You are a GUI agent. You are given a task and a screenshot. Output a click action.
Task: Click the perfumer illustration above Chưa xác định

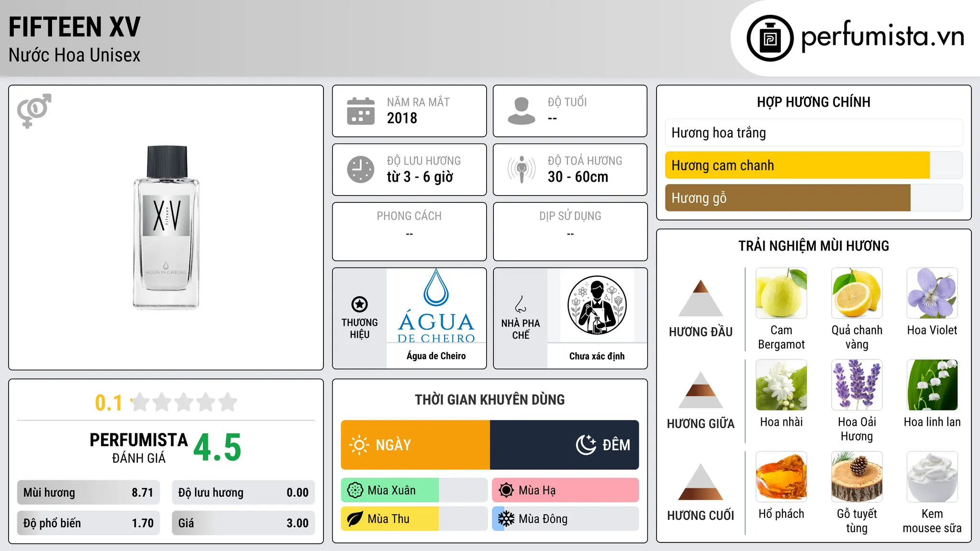point(597,305)
